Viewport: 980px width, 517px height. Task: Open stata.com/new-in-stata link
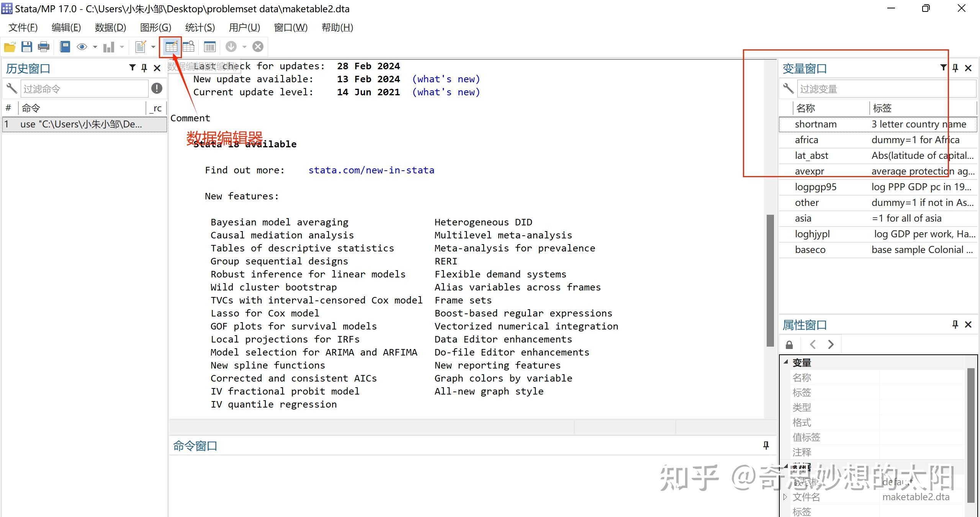pos(371,170)
